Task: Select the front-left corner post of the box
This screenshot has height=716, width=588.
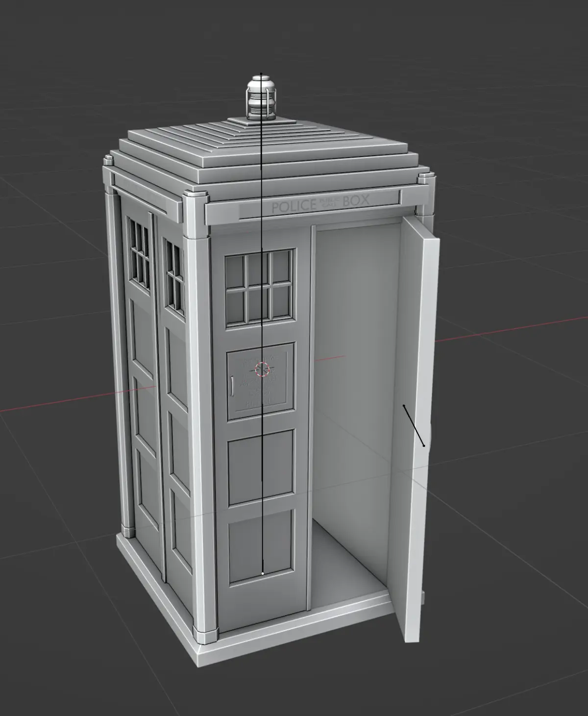Action: tap(201, 417)
